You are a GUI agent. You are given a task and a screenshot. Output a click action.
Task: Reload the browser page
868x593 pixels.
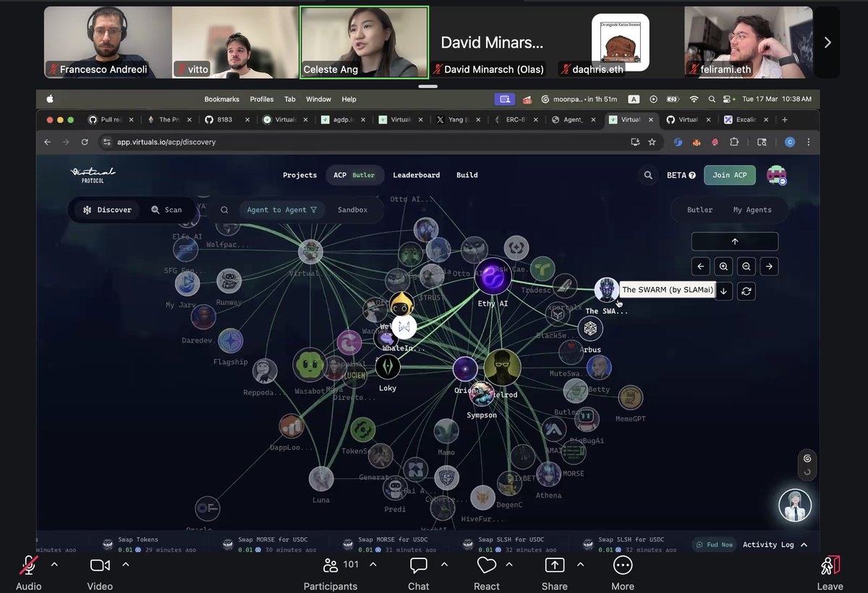(x=85, y=142)
